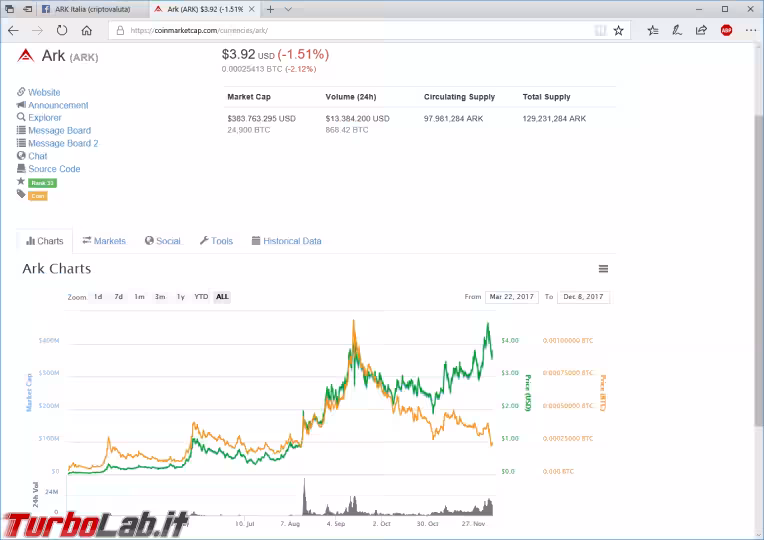Open the Adblock Plus extension icon
This screenshot has width=764, height=540.
[x=726, y=31]
